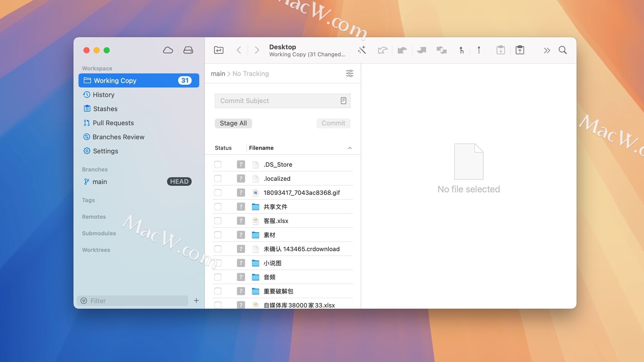Expand hidden toolbar items chevron

pos(547,50)
